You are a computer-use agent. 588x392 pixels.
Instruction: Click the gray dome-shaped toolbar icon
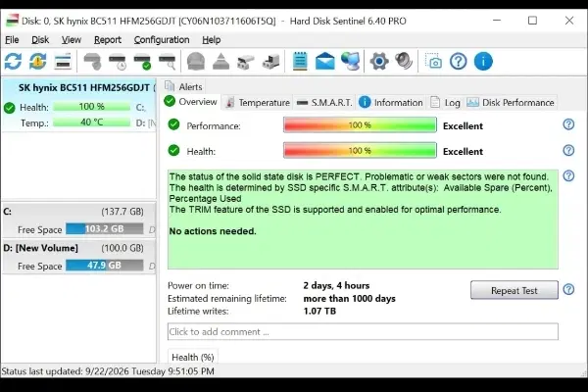[196, 61]
